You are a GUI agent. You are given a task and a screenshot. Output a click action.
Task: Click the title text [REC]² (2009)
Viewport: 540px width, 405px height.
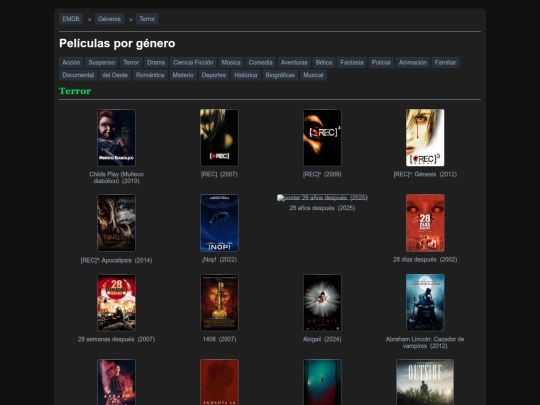pyautogui.click(x=322, y=174)
